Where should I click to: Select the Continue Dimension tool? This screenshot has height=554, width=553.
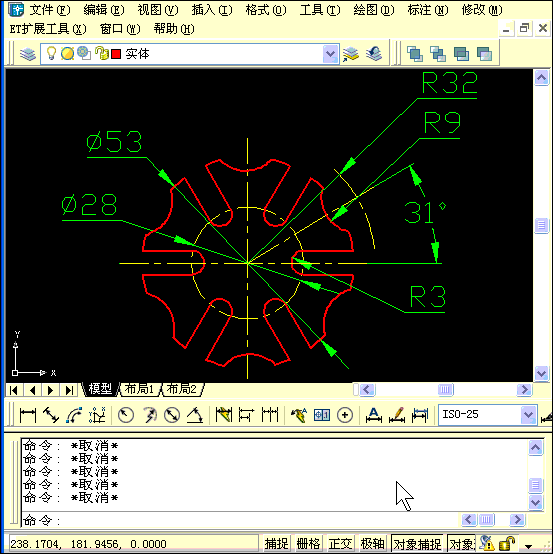pos(270,415)
